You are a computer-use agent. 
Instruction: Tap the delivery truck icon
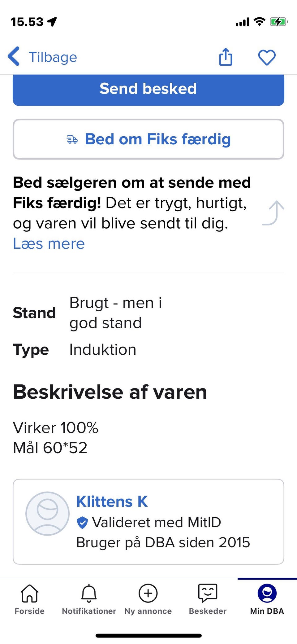click(x=72, y=139)
